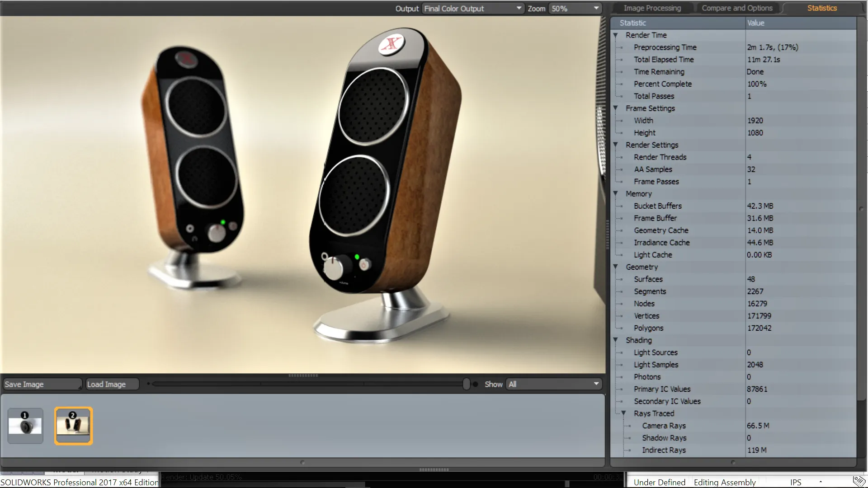This screenshot has height=488, width=868.
Task: Select render history thumbnail 1
Action: 25,425
